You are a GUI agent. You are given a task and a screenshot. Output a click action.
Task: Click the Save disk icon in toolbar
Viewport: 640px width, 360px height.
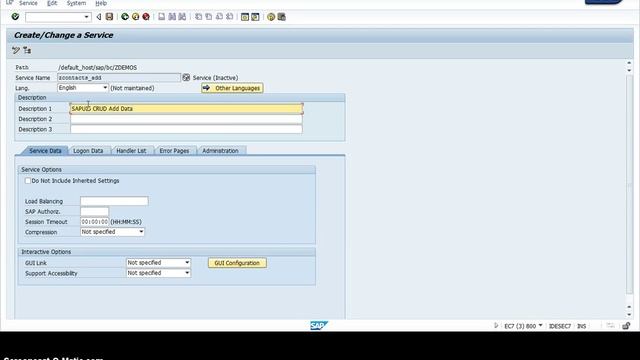click(109, 17)
